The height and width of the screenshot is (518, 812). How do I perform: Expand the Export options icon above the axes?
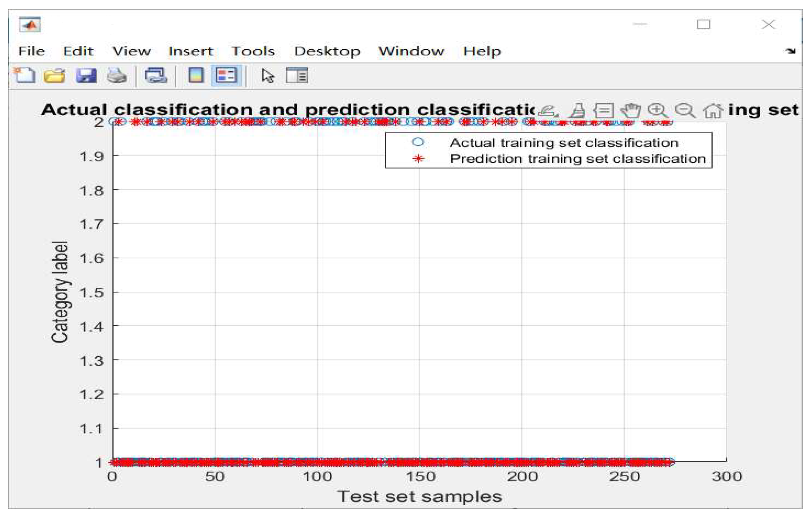[548, 111]
